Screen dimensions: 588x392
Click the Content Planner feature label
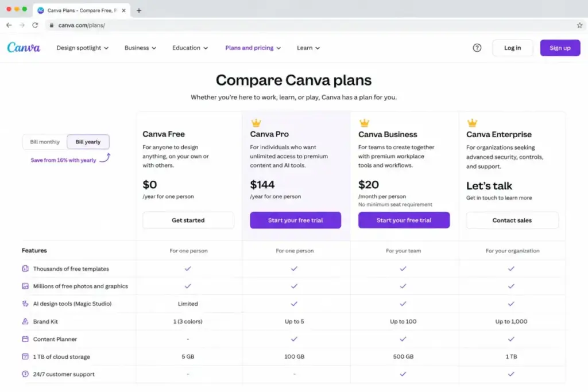pyautogui.click(x=55, y=339)
